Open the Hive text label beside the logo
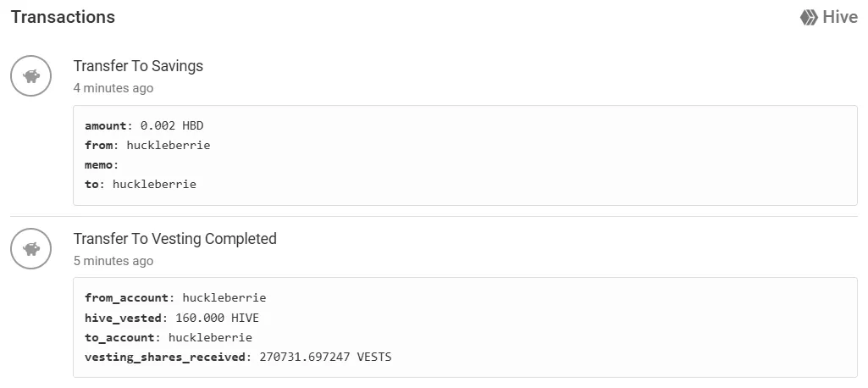This screenshot has width=868, height=388. pyautogui.click(x=840, y=17)
